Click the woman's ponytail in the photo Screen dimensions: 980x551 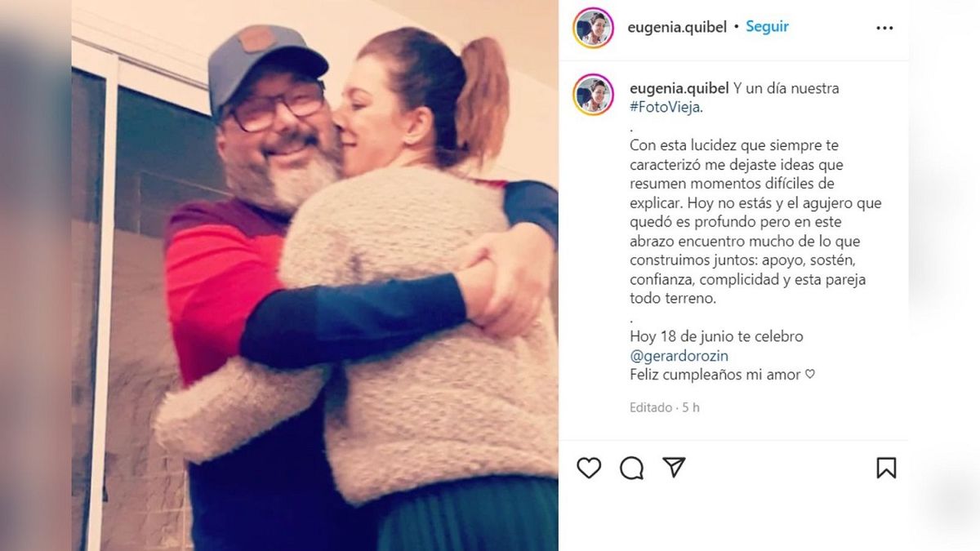tap(483, 98)
